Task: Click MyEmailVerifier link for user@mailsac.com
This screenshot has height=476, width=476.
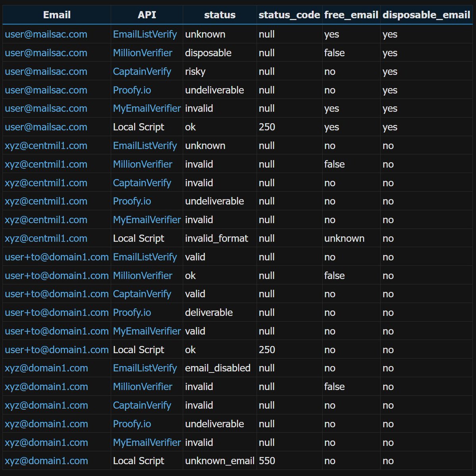Action: [147, 109]
